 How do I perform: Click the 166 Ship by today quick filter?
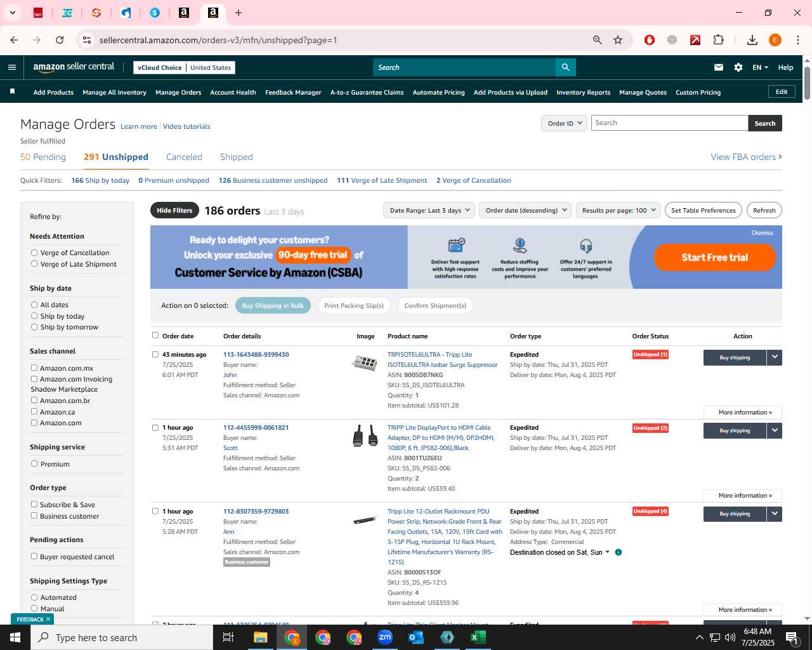click(x=100, y=180)
